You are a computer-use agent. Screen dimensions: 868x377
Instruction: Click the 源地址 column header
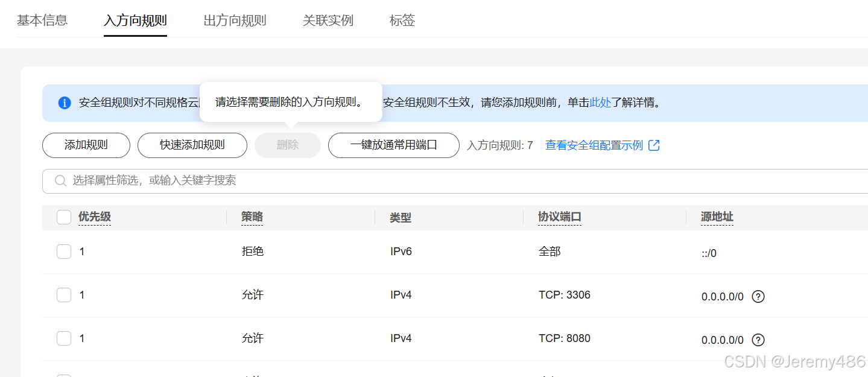tap(717, 217)
